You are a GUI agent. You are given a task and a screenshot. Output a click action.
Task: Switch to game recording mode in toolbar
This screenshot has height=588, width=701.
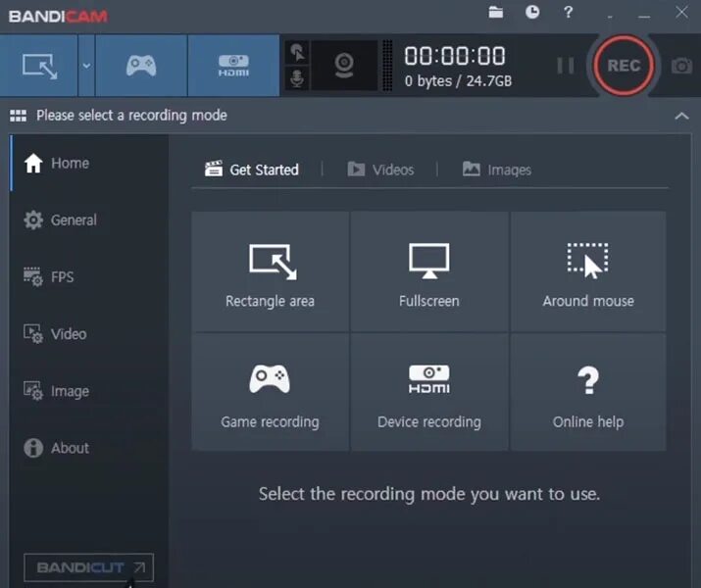pos(141,66)
